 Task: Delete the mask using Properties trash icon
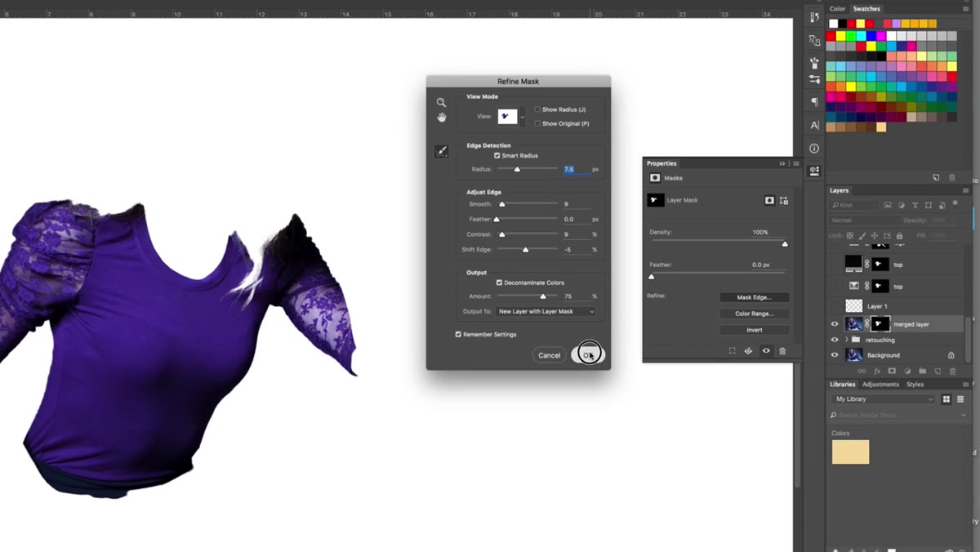tap(782, 351)
